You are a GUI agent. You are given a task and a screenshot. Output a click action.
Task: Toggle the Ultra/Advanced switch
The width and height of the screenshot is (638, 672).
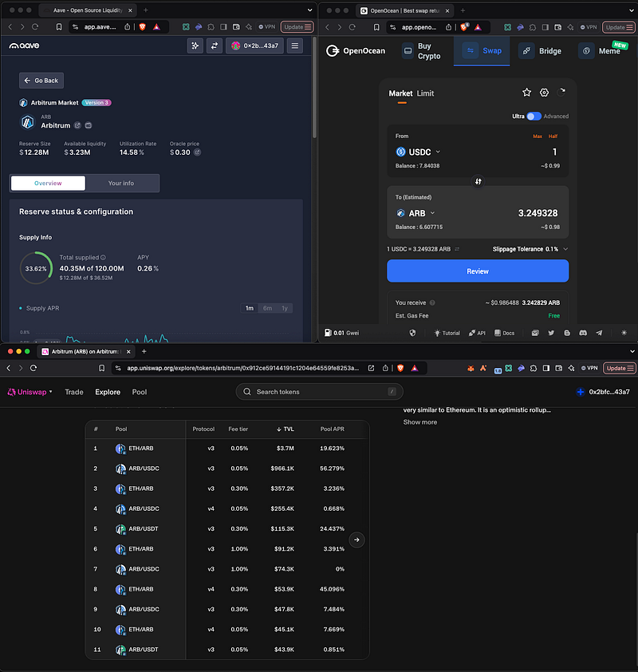click(x=534, y=117)
